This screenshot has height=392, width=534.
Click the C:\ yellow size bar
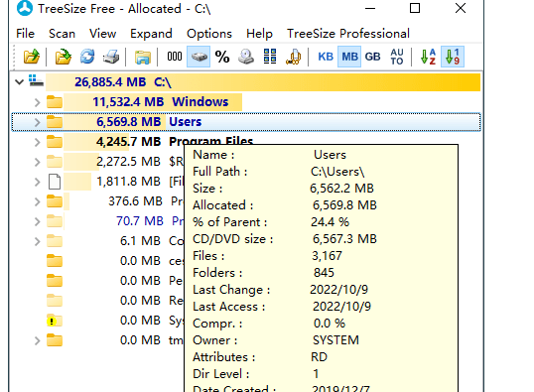click(263, 82)
